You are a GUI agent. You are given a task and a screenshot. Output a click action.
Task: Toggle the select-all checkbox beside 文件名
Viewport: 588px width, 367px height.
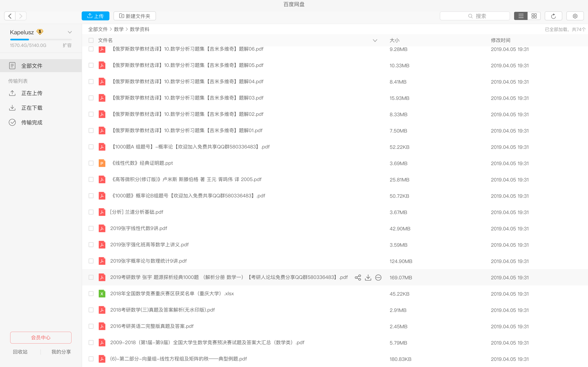point(91,40)
